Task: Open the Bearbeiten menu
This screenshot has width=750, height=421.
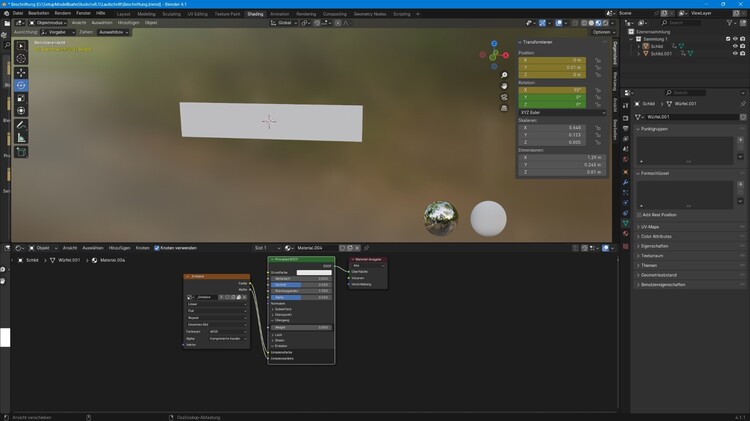Action: pos(38,13)
